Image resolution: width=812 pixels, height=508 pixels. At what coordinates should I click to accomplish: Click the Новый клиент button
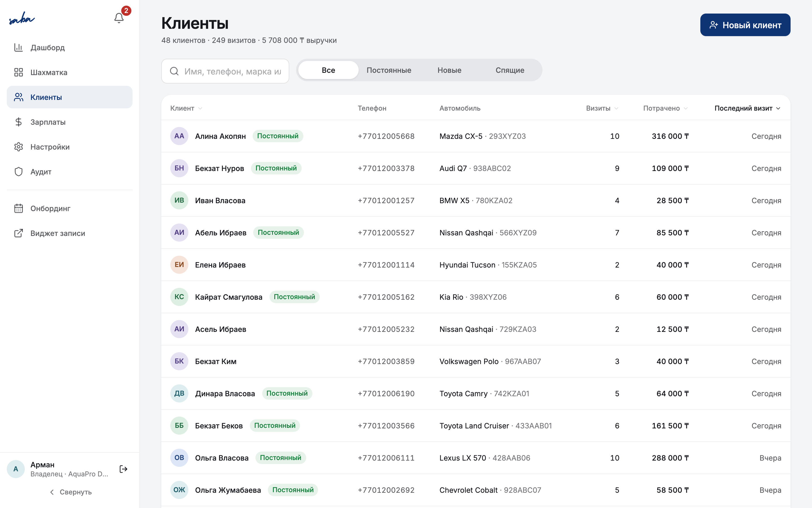pos(745,25)
